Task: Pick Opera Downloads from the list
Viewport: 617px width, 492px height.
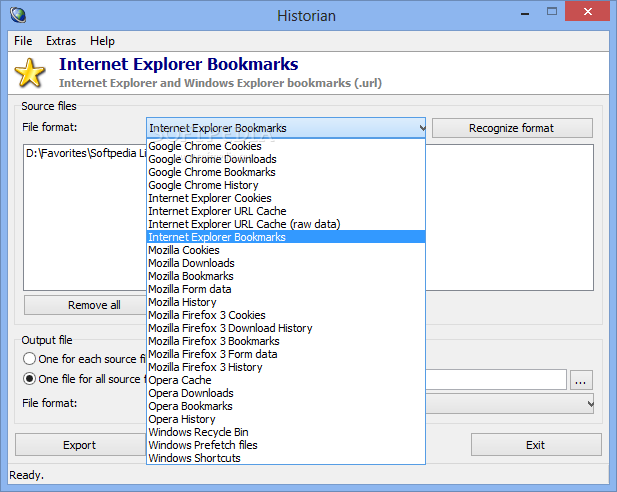Action: [x=286, y=393]
